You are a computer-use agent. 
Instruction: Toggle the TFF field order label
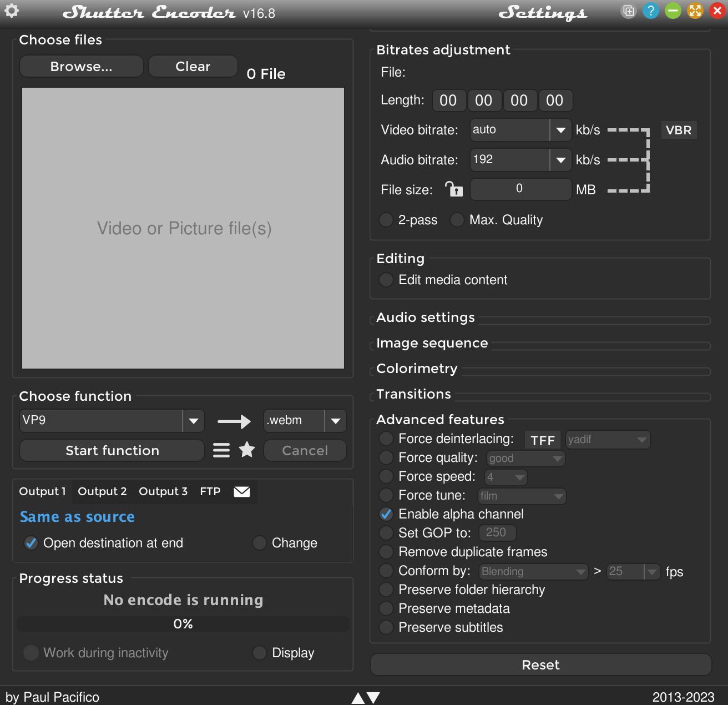click(x=542, y=440)
